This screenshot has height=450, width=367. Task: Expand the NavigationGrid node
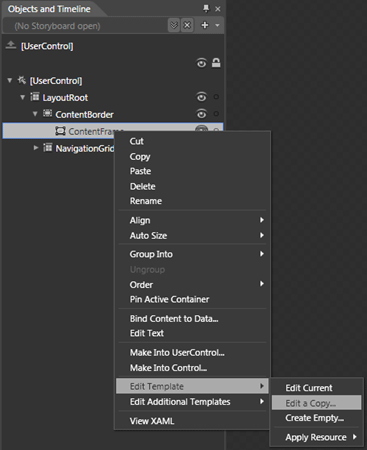pyautogui.click(x=36, y=148)
